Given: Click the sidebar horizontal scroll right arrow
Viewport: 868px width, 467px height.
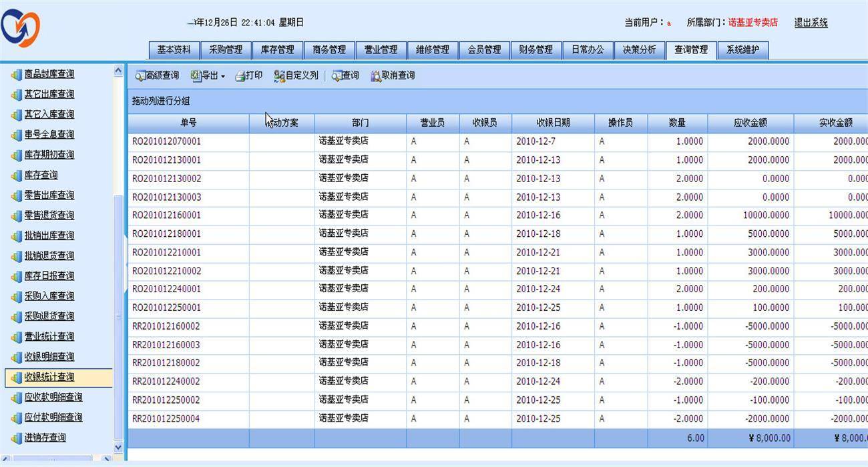Looking at the screenshot, I should coord(107,460).
